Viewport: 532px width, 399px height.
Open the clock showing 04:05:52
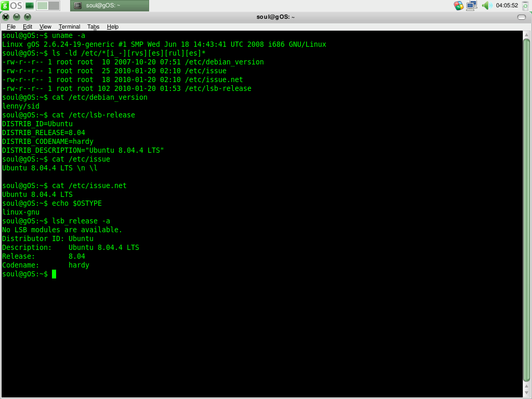point(507,5)
